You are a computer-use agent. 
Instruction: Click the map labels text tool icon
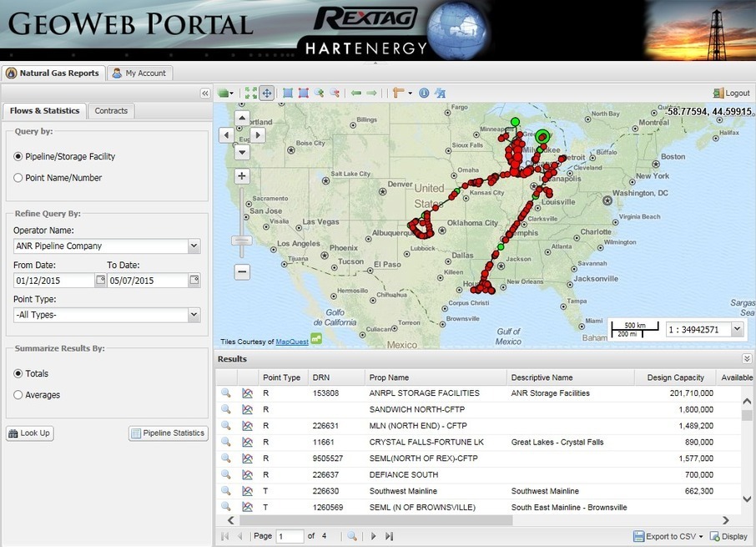tap(440, 93)
